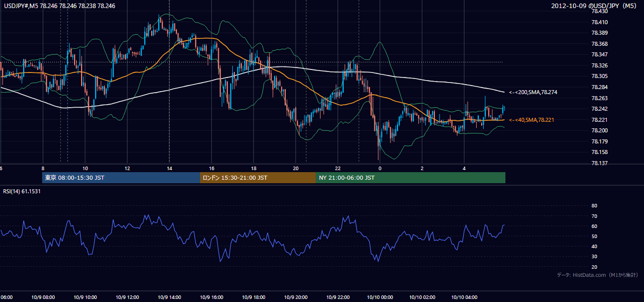Image resolution: width=644 pixels, height=302 pixels.
Task: Click the NY 21:00-06:00 JST session bar
Action: pos(411,178)
